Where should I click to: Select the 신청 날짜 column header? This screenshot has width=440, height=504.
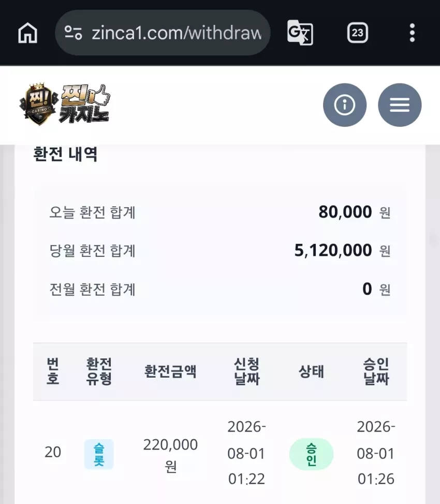pos(246,371)
